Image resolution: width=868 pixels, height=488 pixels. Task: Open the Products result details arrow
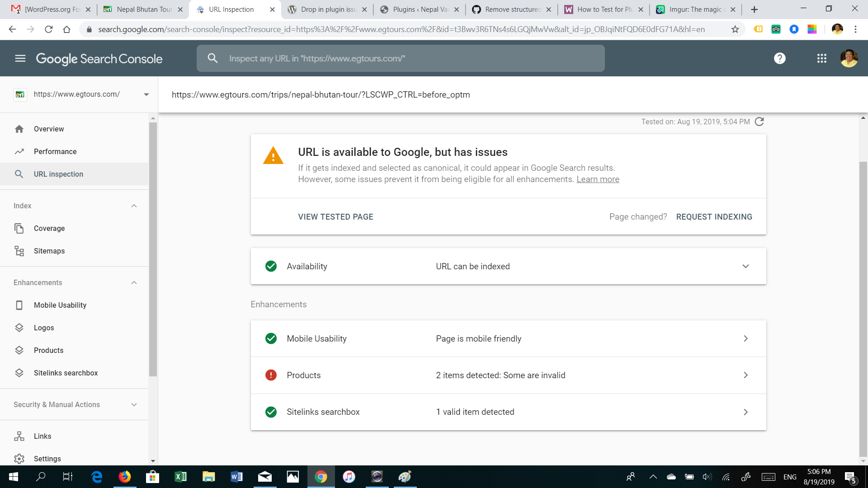pos(745,375)
